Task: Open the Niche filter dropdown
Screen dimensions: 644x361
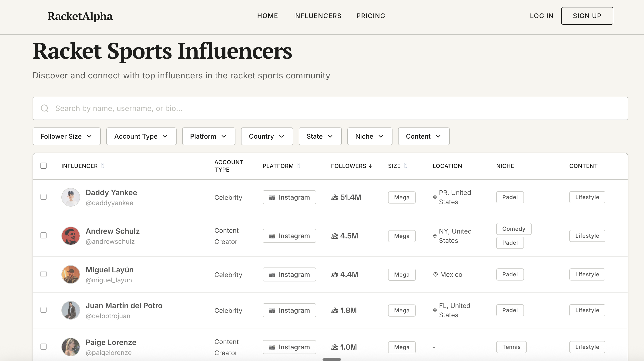Action: point(369,136)
